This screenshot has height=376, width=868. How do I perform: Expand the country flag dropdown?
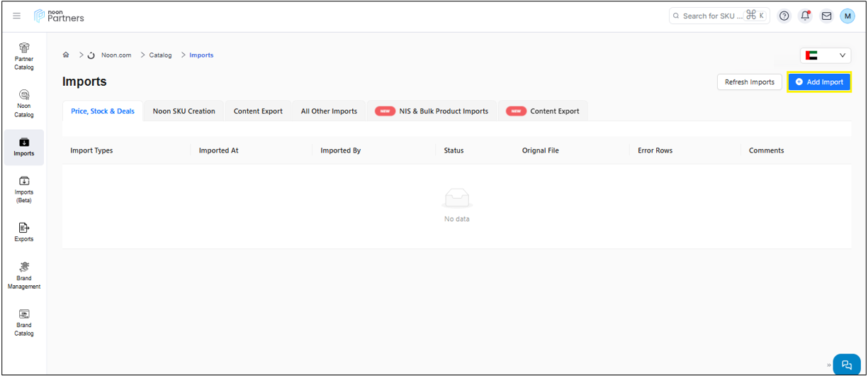click(x=825, y=55)
